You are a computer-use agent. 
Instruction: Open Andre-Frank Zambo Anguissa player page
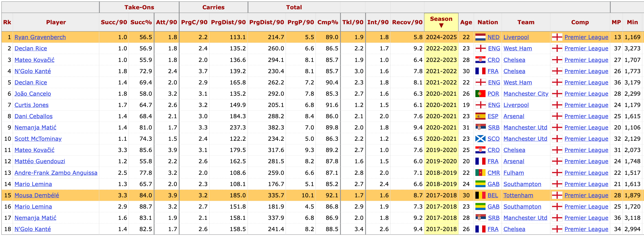(56, 173)
